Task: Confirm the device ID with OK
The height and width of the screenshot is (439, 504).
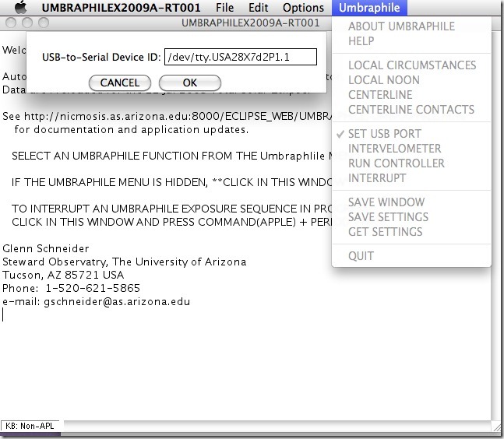Action: coord(190,83)
